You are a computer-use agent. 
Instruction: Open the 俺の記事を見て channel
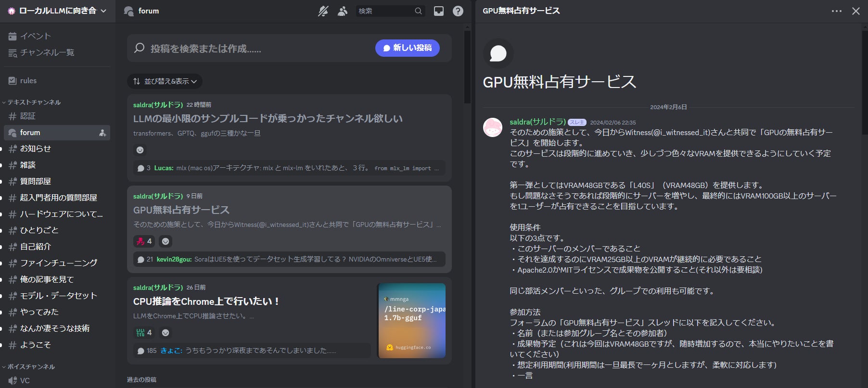point(57,280)
